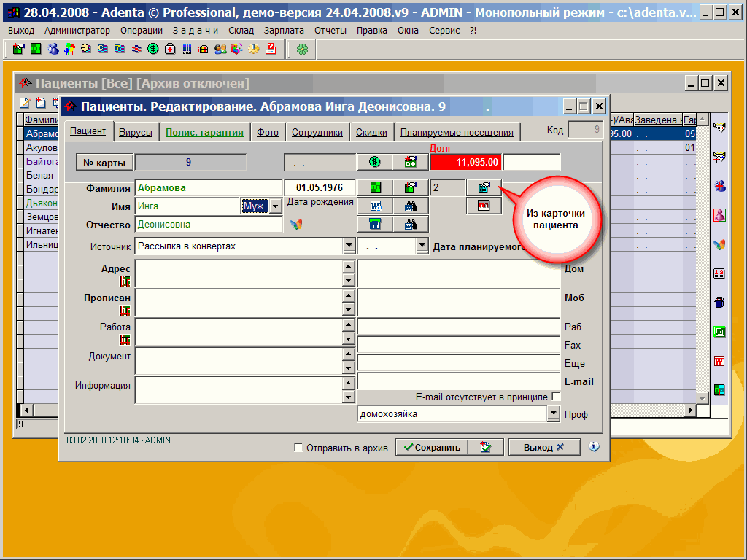The height and width of the screenshot is (560, 747).
Task: Switch to the 'Полис, гарантия' tab
Action: [x=204, y=132]
